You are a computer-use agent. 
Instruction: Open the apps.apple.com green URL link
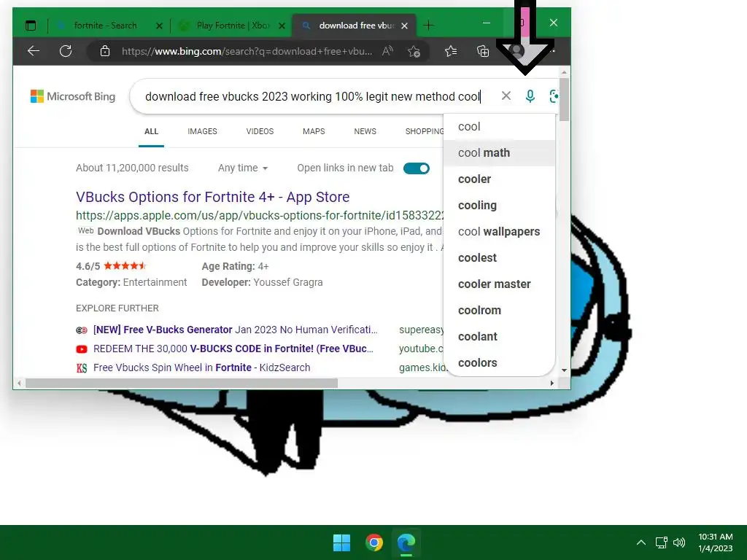pyautogui.click(x=260, y=215)
